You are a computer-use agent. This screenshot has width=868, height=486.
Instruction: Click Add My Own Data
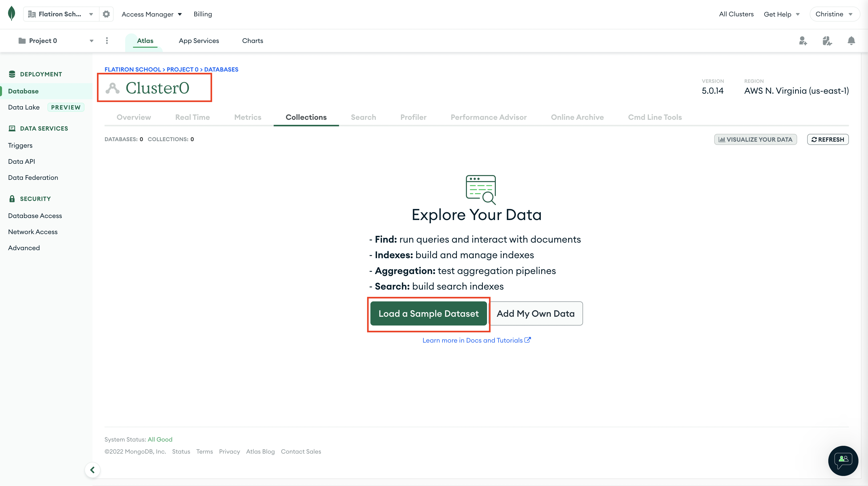(x=536, y=313)
